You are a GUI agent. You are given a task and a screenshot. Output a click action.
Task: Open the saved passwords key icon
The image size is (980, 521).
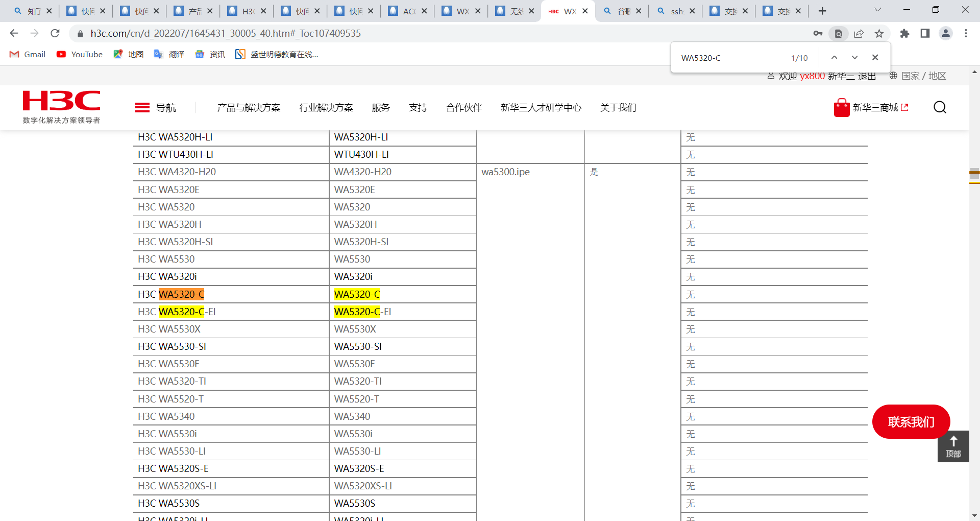click(818, 33)
